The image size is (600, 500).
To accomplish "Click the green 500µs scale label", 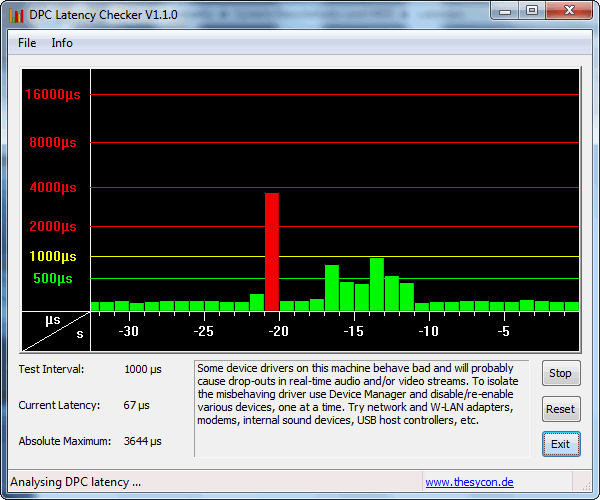I will point(53,279).
